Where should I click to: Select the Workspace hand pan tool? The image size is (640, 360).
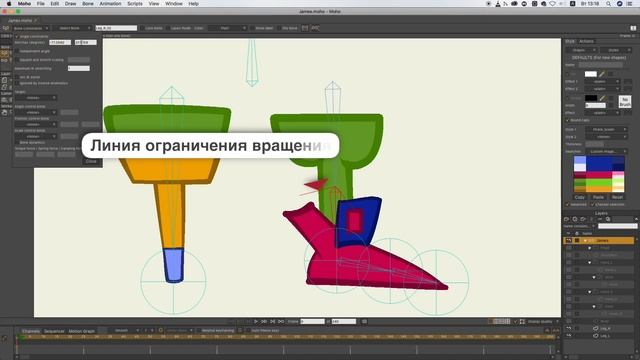[x=4, y=112]
